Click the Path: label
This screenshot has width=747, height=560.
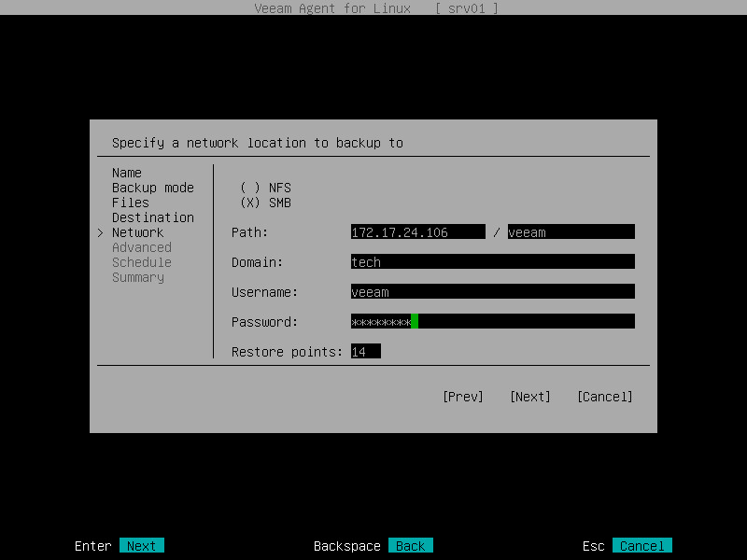coord(249,232)
